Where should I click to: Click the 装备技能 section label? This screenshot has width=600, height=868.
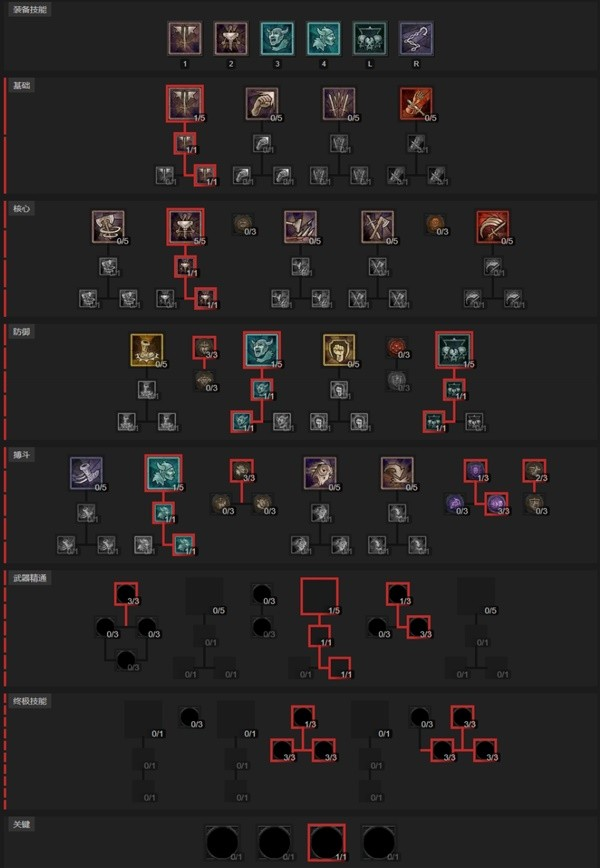click(x=30, y=10)
